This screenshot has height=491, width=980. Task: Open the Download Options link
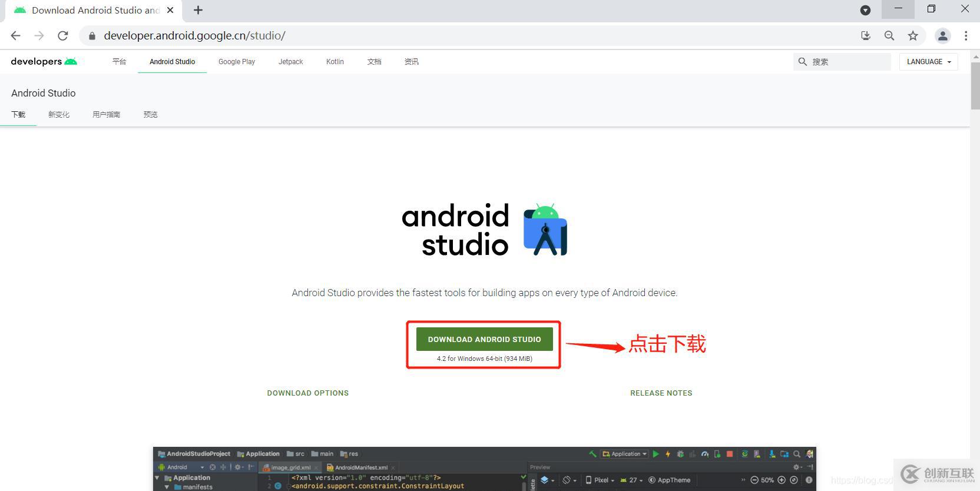coord(308,393)
